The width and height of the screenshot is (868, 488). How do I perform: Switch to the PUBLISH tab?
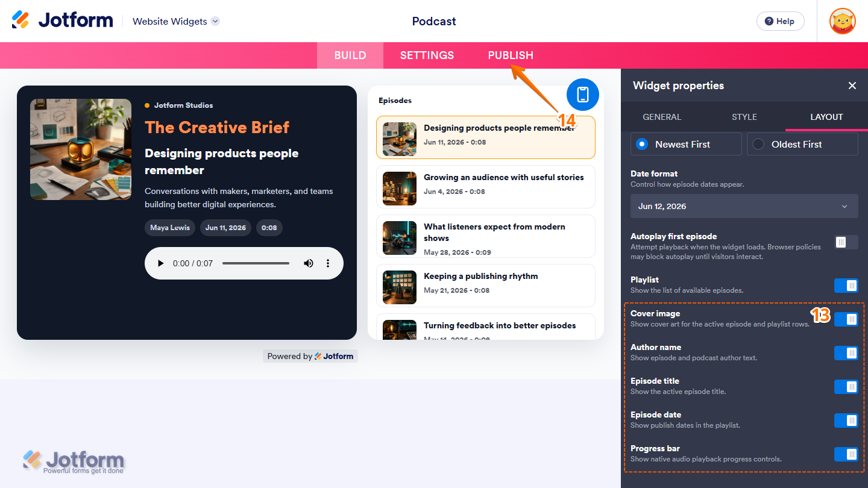pyautogui.click(x=511, y=55)
